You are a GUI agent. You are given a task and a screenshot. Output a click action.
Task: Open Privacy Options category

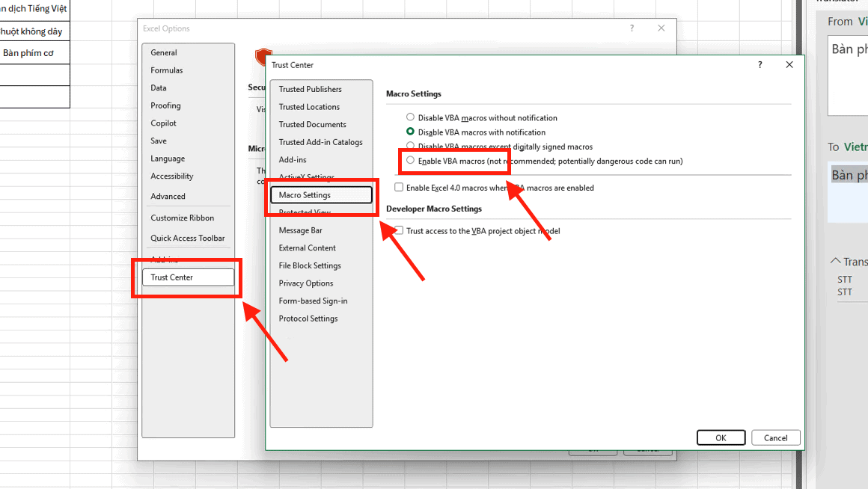tap(306, 283)
